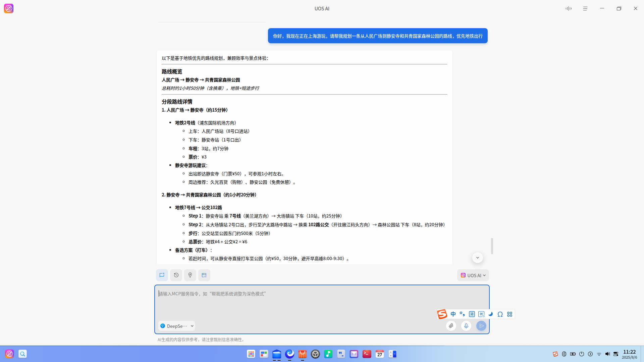The width and height of the screenshot is (644, 362).
Task: Click the chat area vertical scrollbar handle
Action: 492,246
